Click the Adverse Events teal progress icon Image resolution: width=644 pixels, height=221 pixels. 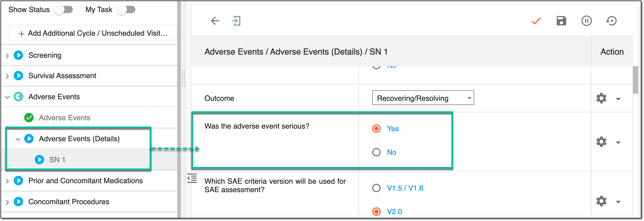[x=18, y=97]
